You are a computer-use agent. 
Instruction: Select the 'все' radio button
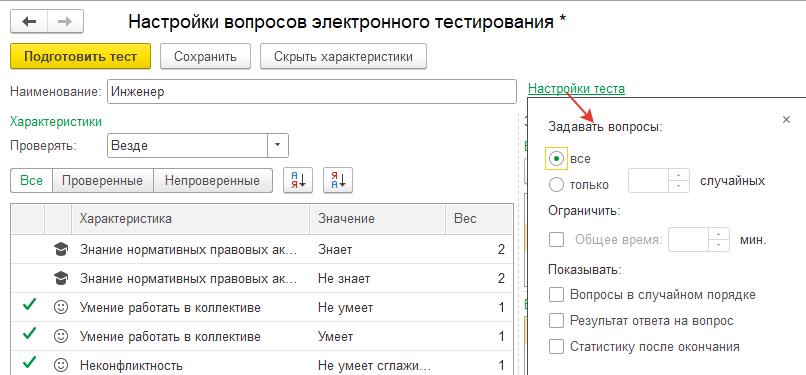pyautogui.click(x=556, y=159)
